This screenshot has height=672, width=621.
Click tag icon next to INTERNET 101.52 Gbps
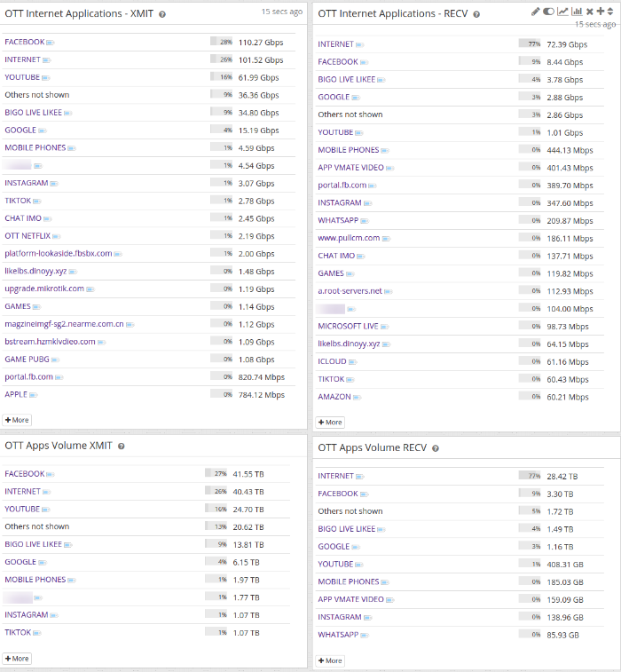click(x=46, y=60)
